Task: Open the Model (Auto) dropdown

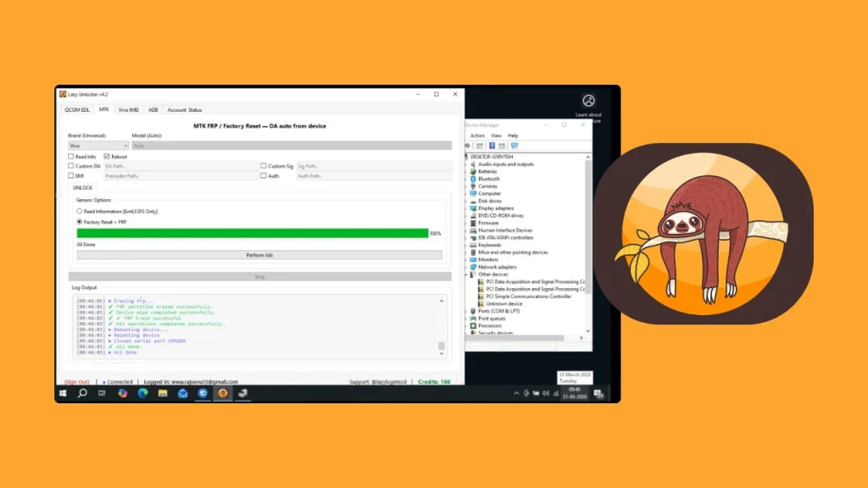Action: click(292, 146)
